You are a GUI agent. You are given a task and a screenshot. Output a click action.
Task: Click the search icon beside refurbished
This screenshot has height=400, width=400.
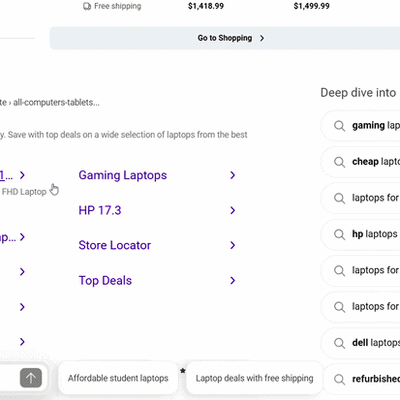point(339,379)
